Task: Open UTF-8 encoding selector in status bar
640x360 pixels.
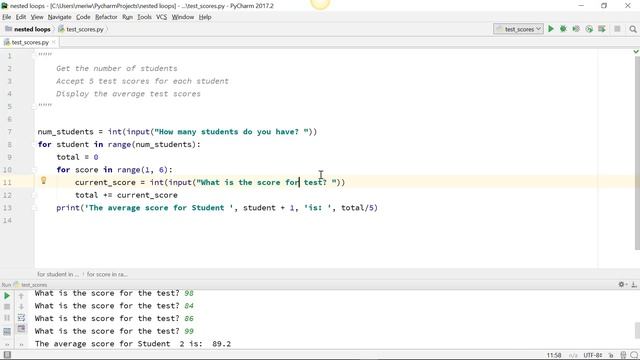Action: (x=593, y=355)
